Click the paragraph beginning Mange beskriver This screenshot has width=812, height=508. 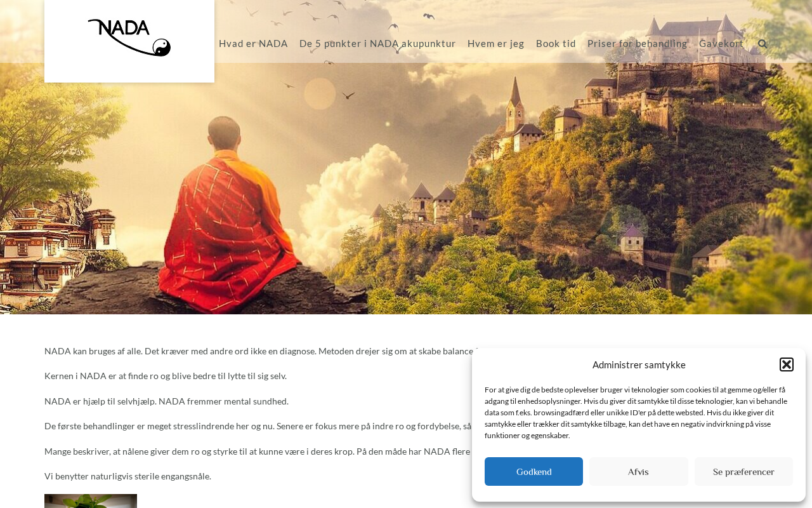click(258, 451)
